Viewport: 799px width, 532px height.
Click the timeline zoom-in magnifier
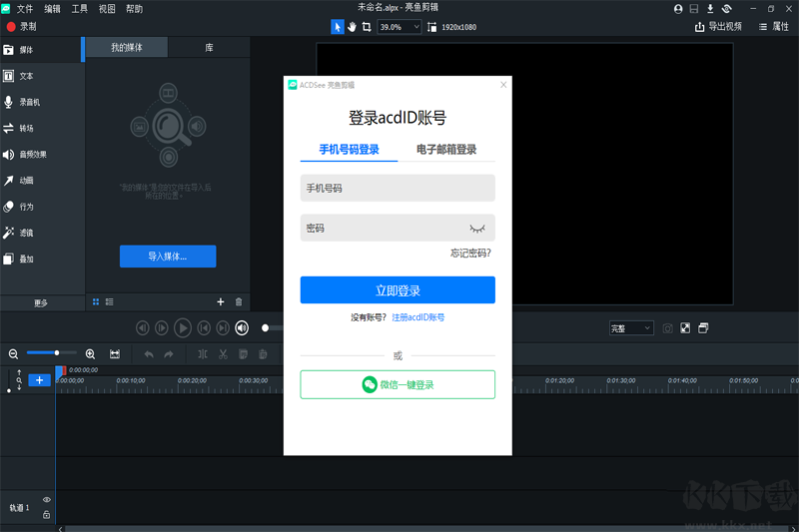[91, 353]
